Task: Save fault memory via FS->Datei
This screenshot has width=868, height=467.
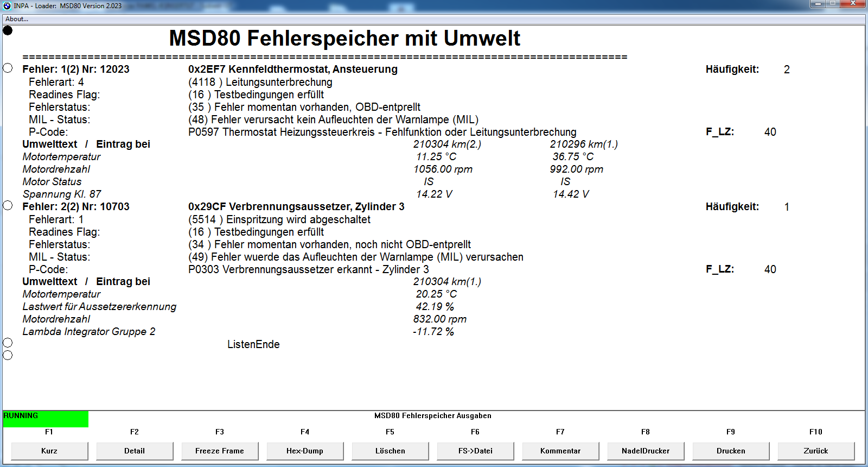Action: point(475,451)
